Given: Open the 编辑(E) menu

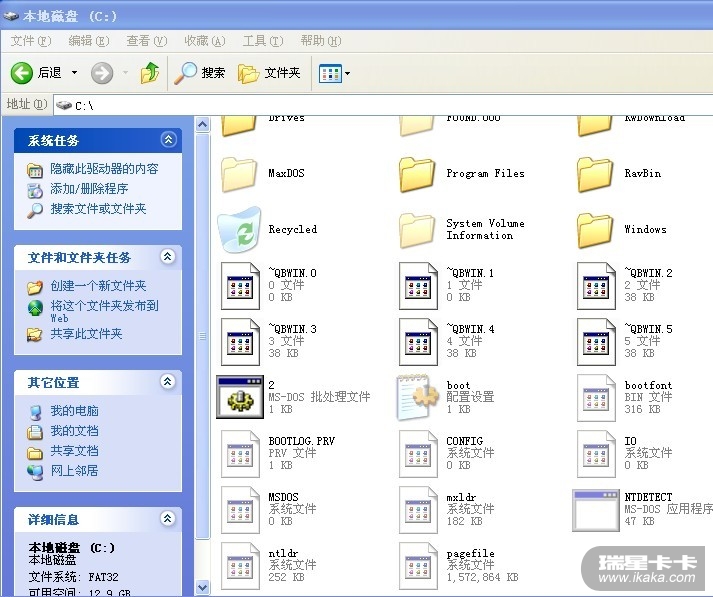Looking at the screenshot, I should coord(89,41).
